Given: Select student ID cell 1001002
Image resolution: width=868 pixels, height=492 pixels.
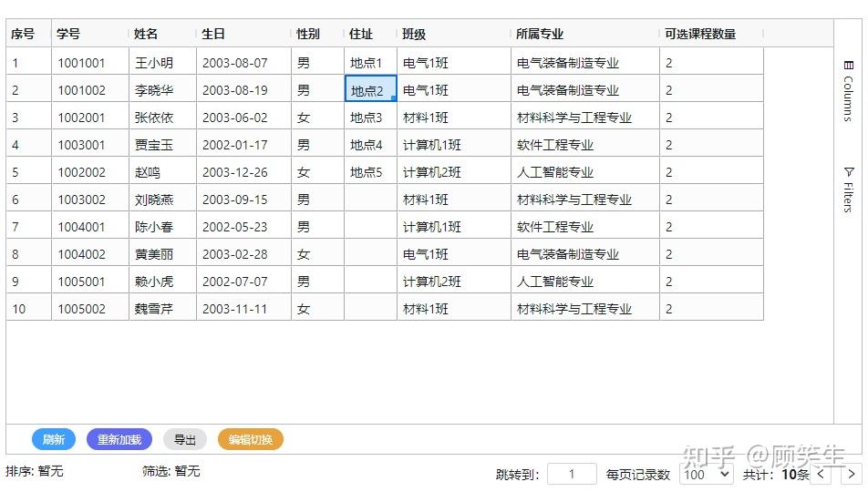Looking at the screenshot, I should point(90,89).
